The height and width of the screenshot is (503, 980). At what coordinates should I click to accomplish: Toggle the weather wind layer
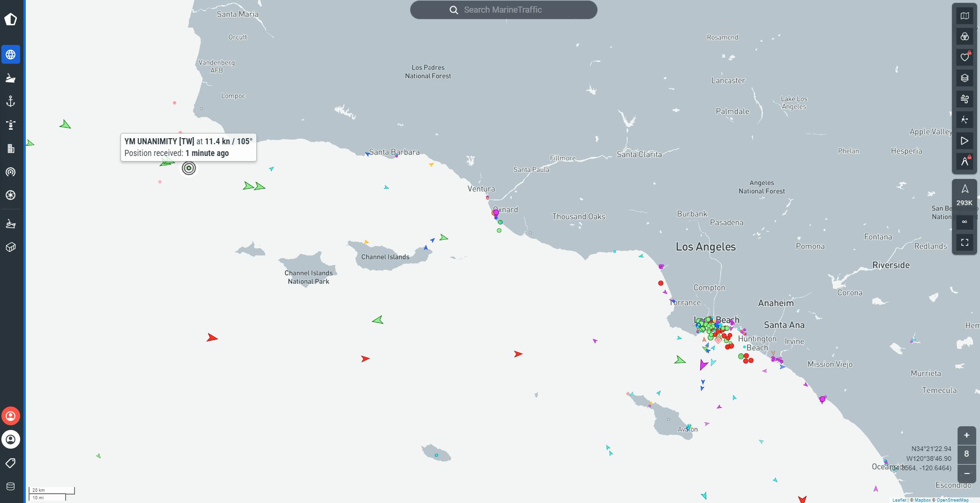tap(965, 99)
